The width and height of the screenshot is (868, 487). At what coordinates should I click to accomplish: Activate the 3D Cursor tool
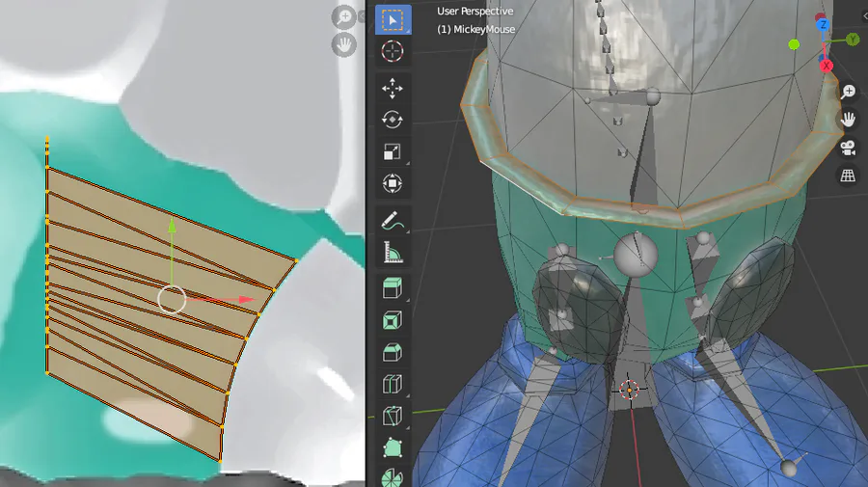pos(393,51)
